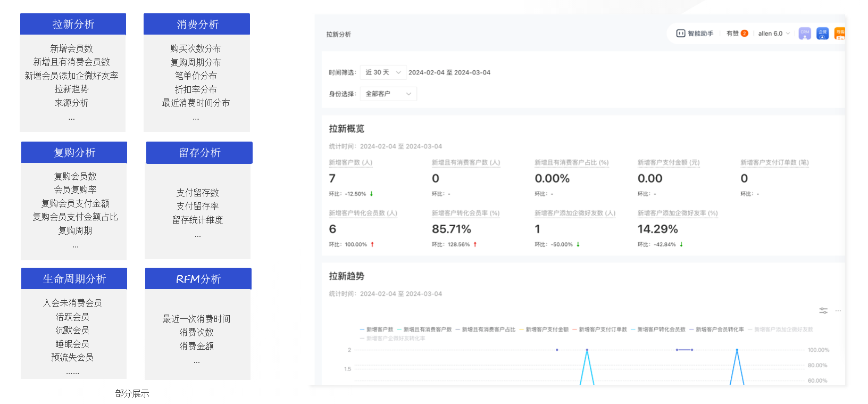Click the 拉新概览 section heading

pyautogui.click(x=347, y=129)
